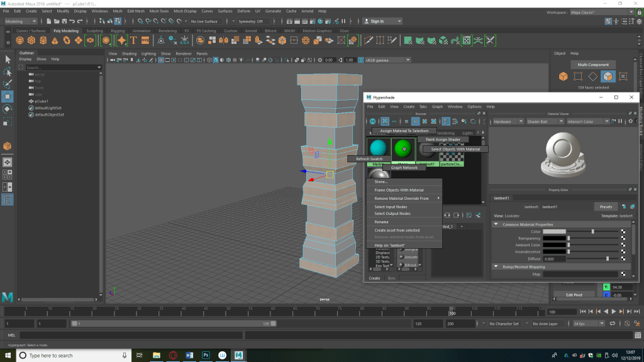Click the timeline play forward button
The width and height of the screenshot is (644, 362).
[614, 312]
